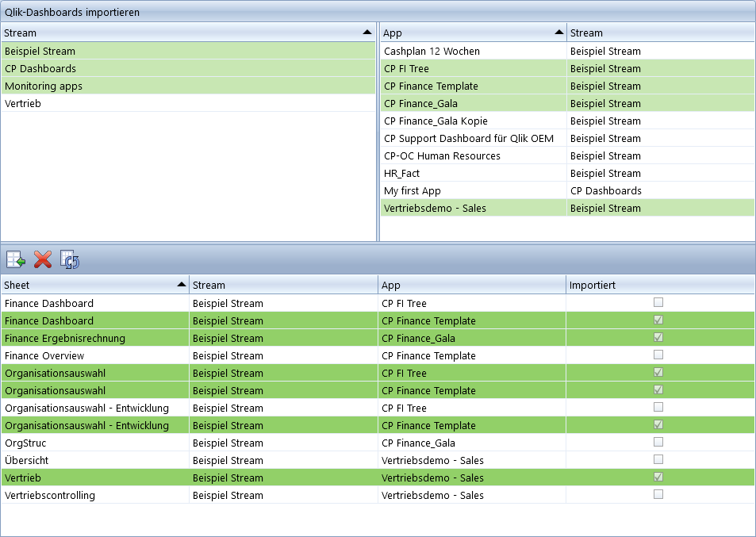Click sort arrow in App column header
The image size is (756, 537).
(x=558, y=33)
